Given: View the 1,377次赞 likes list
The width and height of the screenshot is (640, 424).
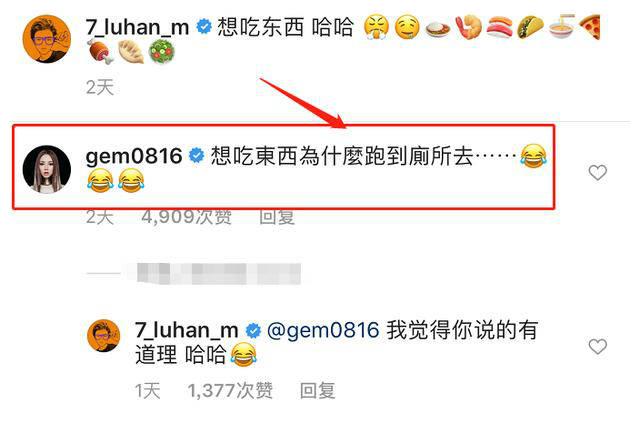Looking at the screenshot, I should (x=230, y=390).
